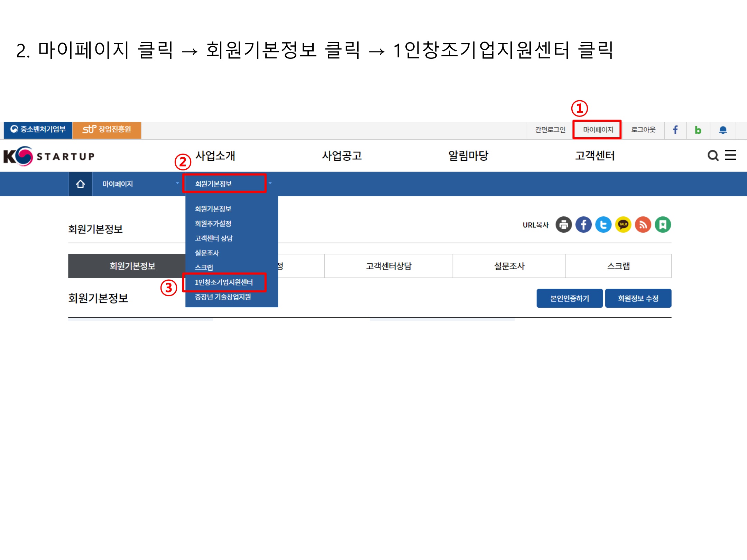The height and width of the screenshot is (560, 747).
Task: Select 회원기본정보 in the dropdown list
Action: 213,209
